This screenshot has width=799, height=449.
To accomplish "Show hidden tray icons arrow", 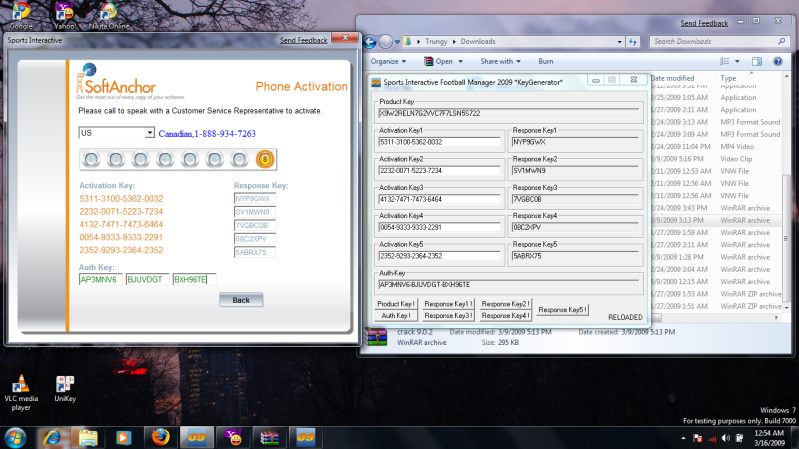I will 683,438.
